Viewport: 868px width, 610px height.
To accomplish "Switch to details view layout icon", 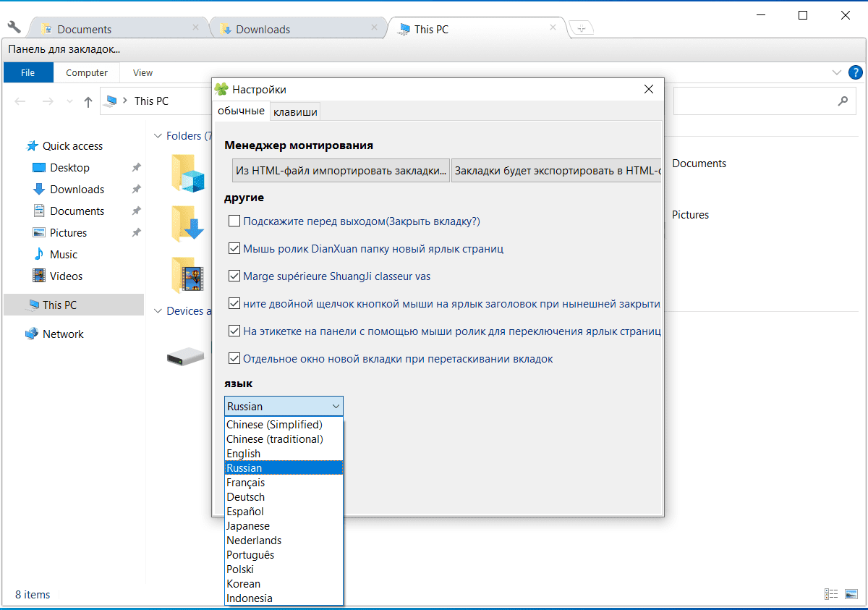I will pos(831,594).
